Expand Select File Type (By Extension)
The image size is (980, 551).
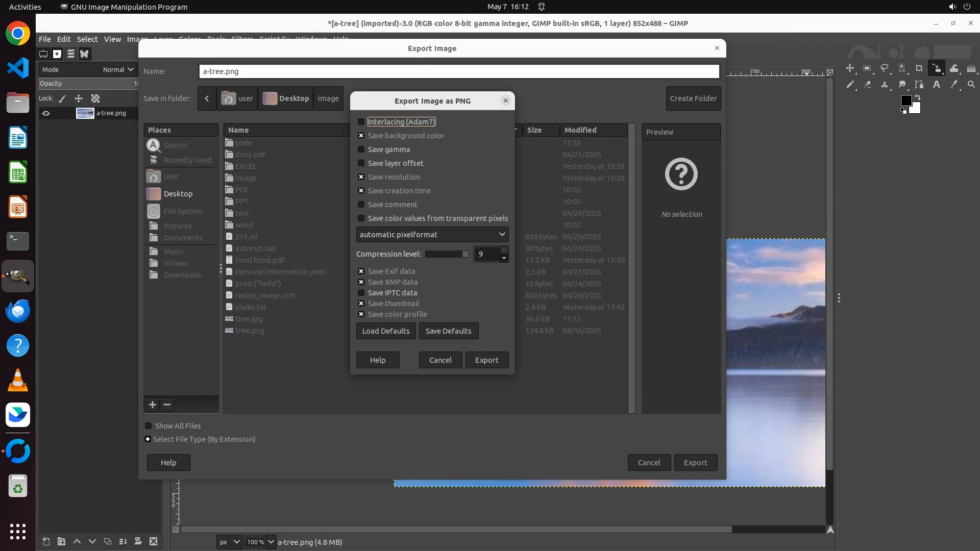point(148,439)
